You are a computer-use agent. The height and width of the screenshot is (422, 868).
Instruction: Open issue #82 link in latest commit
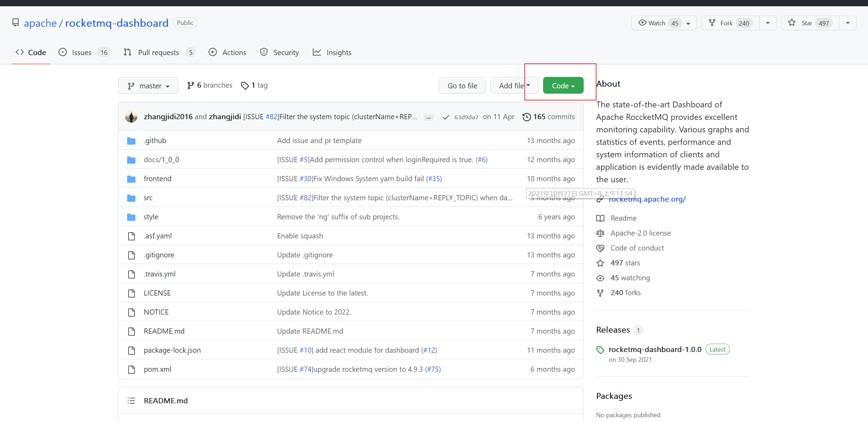(x=272, y=117)
